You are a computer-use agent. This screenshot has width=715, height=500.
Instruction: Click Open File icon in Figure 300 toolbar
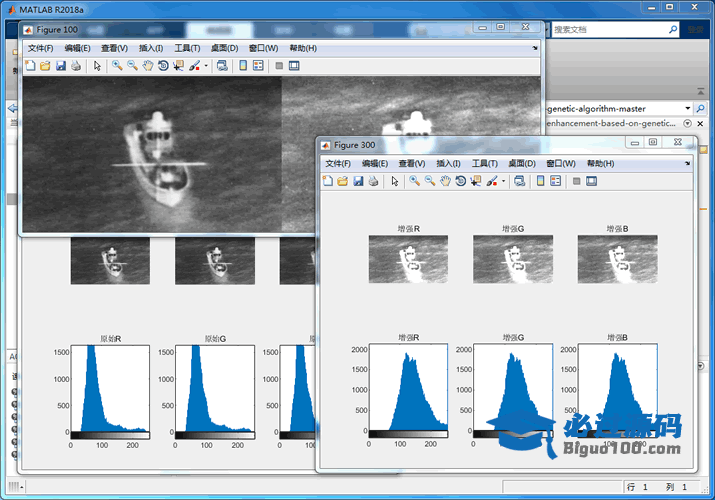(x=343, y=181)
